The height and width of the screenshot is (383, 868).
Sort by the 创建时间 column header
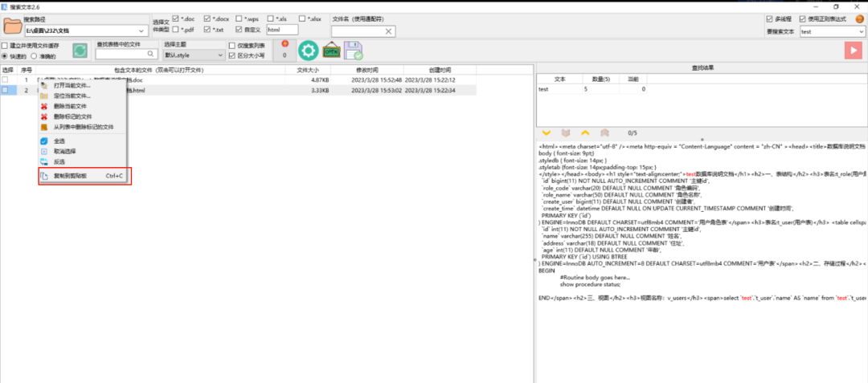point(440,70)
